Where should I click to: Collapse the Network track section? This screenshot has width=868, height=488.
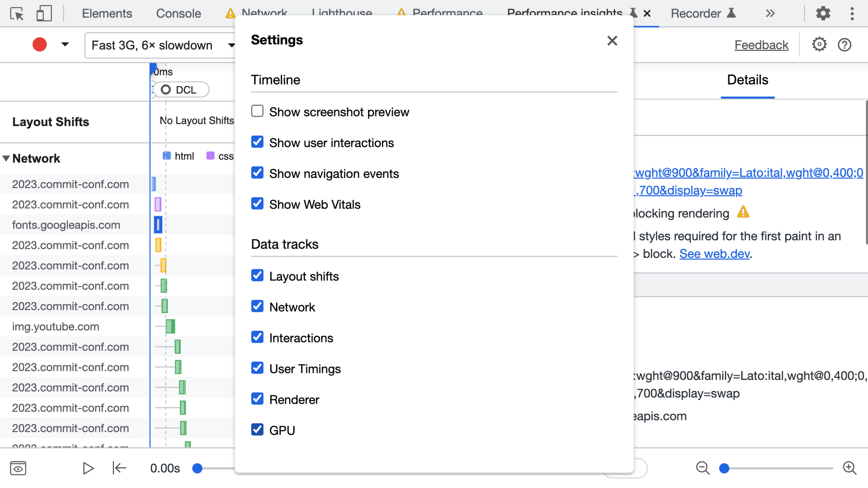click(x=6, y=158)
